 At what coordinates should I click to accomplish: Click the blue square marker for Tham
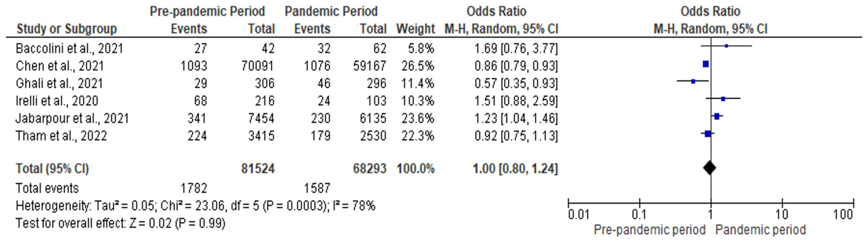click(708, 134)
